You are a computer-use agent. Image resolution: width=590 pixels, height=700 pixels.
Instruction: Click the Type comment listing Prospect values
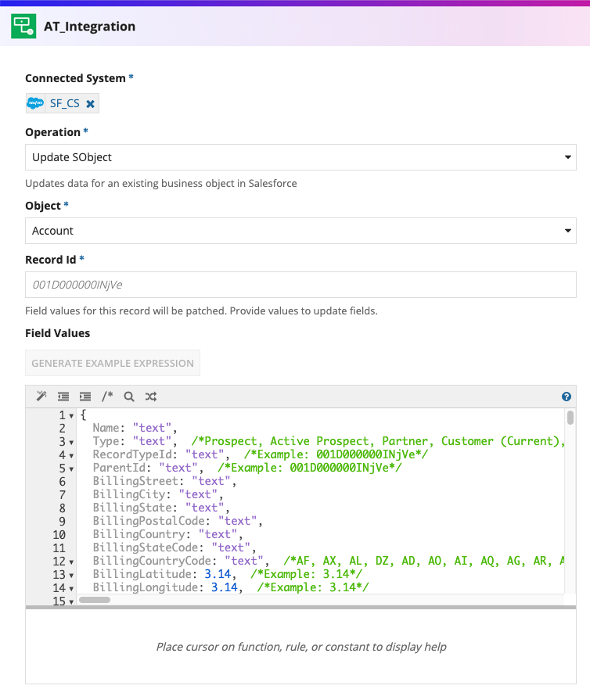click(x=378, y=441)
